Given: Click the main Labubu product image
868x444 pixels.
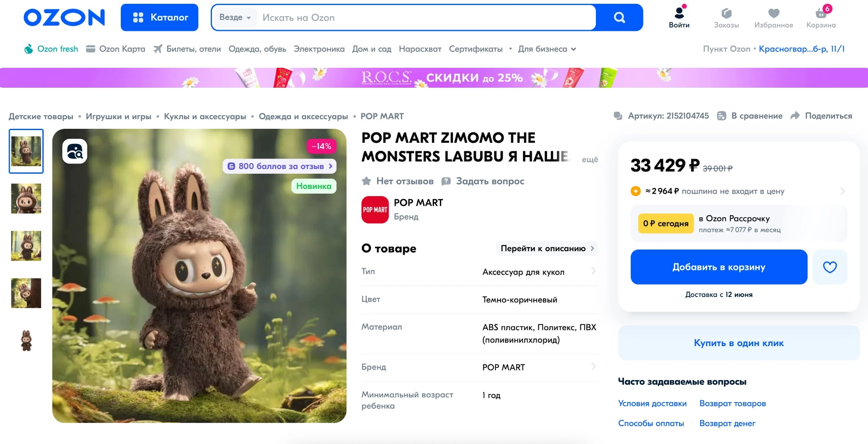Looking at the screenshot, I should pyautogui.click(x=199, y=276).
